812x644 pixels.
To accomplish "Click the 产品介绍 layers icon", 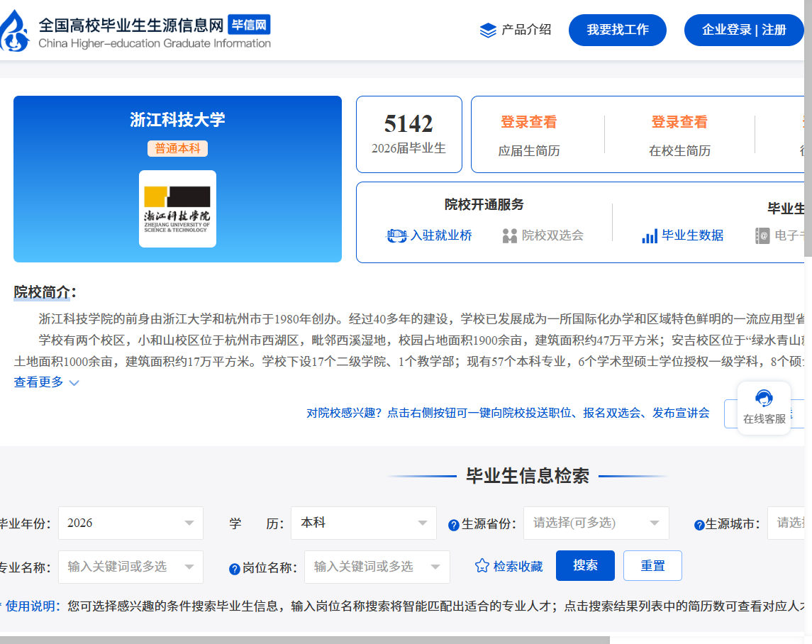I will pyautogui.click(x=488, y=30).
